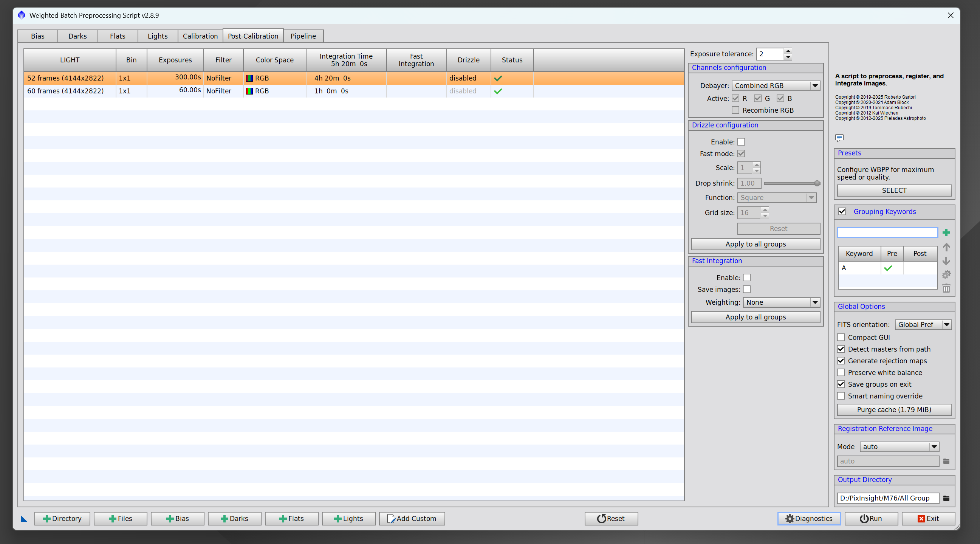Toggle Preserve white balance checkbox

pos(841,372)
